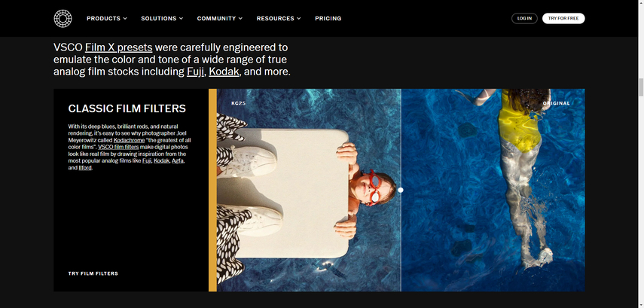This screenshot has height=308, width=644.
Task: Click the Try For Free button
Action: pos(563,19)
